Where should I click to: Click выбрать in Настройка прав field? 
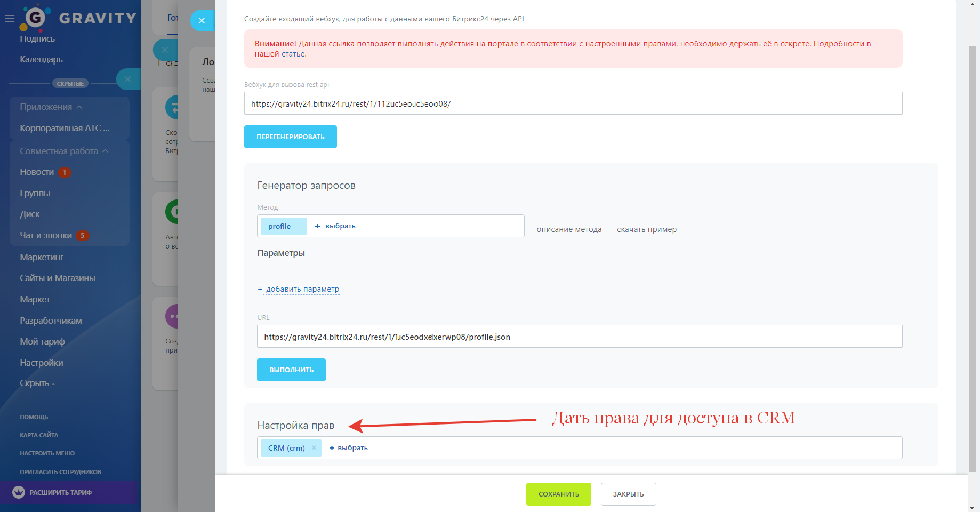(349, 448)
